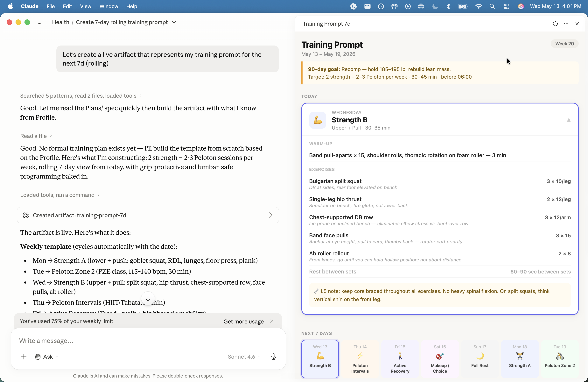Select the Tue 19 Peloton Zone 2 card
This screenshot has height=382, width=588.
pyautogui.click(x=560, y=359)
